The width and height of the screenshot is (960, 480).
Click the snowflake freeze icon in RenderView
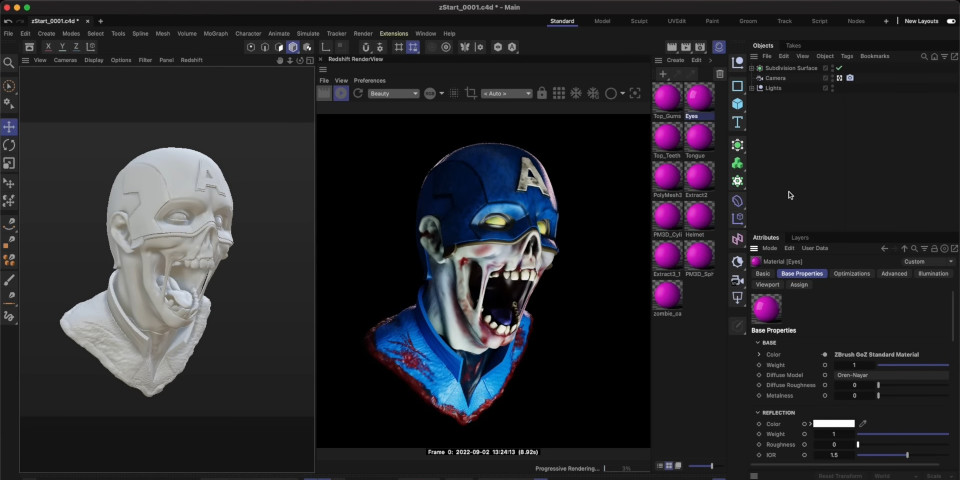tap(576, 93)
